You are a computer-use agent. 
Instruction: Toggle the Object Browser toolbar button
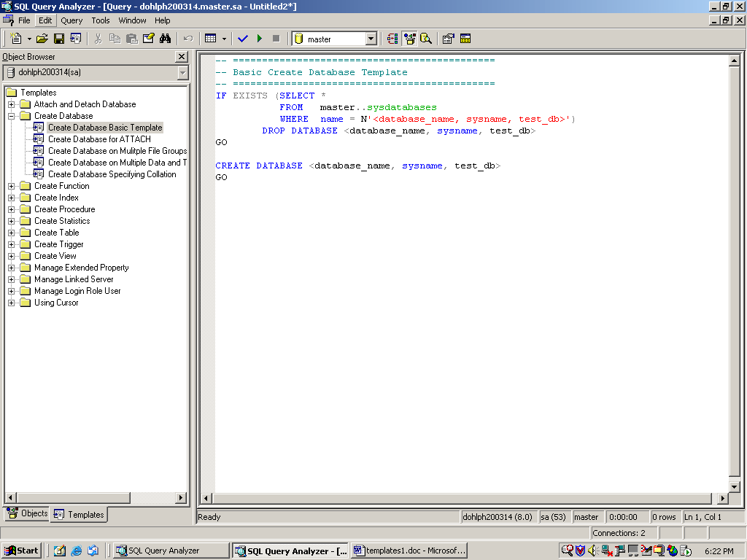click(x=410, y=39)
